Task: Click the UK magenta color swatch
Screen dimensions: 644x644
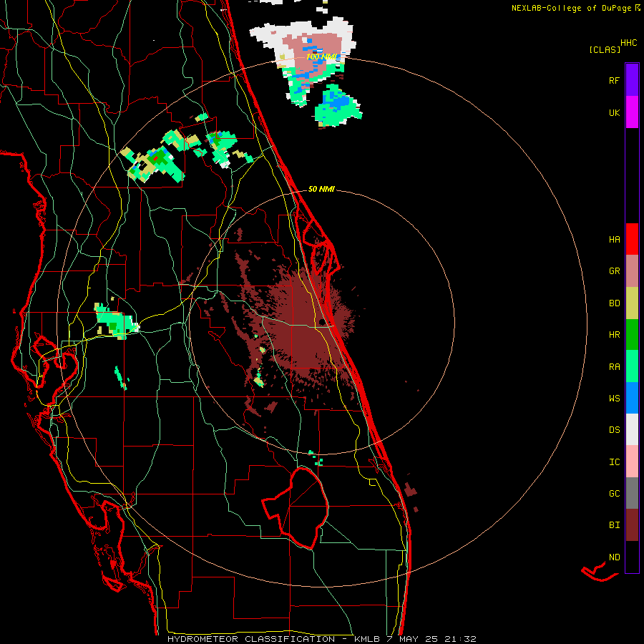Action: pos(632,112)
